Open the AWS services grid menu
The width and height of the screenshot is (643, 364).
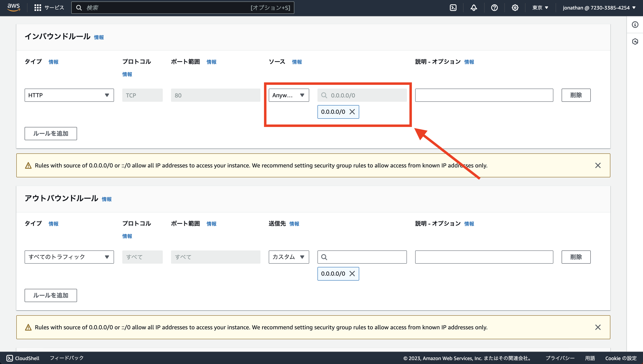click(38, 7)
